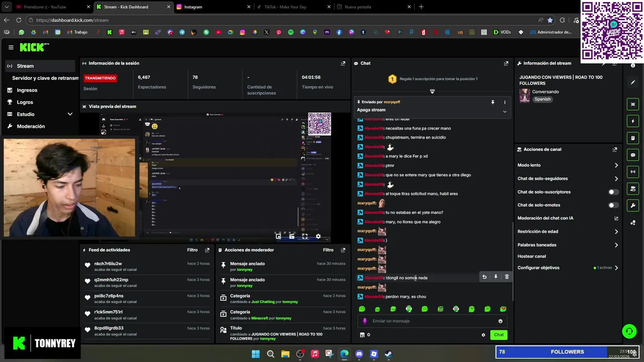Open Servidor y clave de retransmisión
The width and height of the screenshot is (644, 362).
pos(45,78)
